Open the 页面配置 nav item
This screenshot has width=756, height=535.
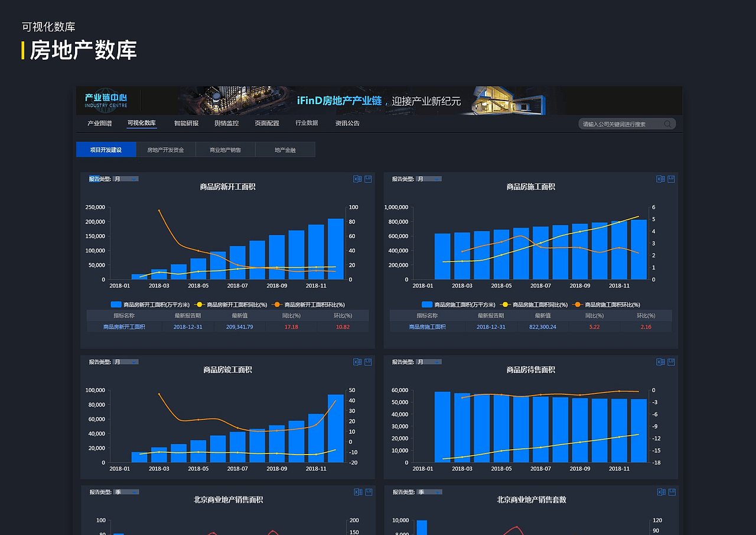coord(267,123)
